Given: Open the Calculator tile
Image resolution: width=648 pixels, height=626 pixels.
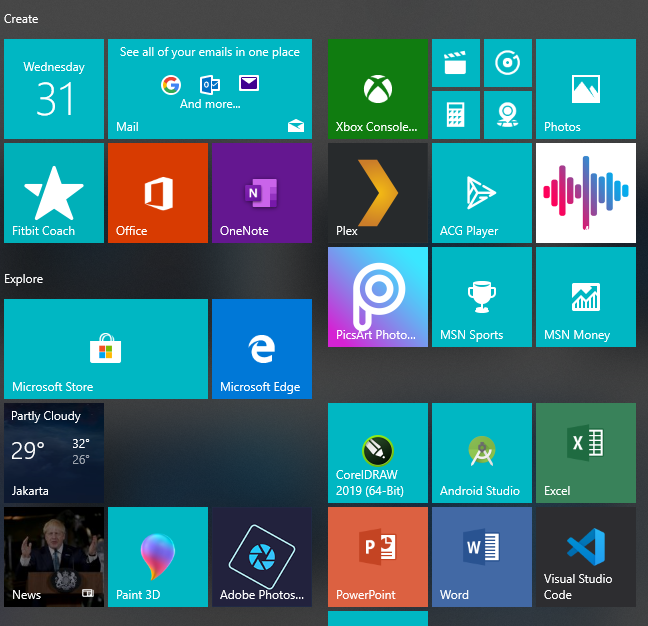Looking at the screenshot, I should [456, 115].
